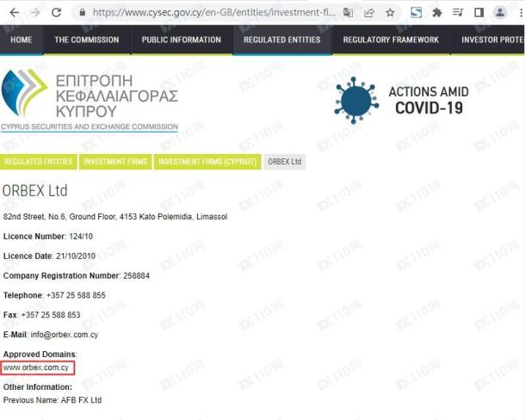This screenshot has height=420, width=525.
Task: Open the HOME menu item
Action: click(x=22, y=40)
